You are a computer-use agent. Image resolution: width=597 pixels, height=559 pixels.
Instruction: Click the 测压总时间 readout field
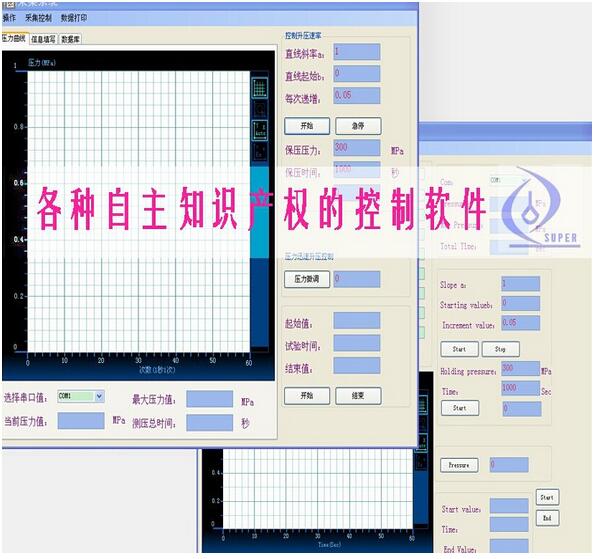pos(209,423)
